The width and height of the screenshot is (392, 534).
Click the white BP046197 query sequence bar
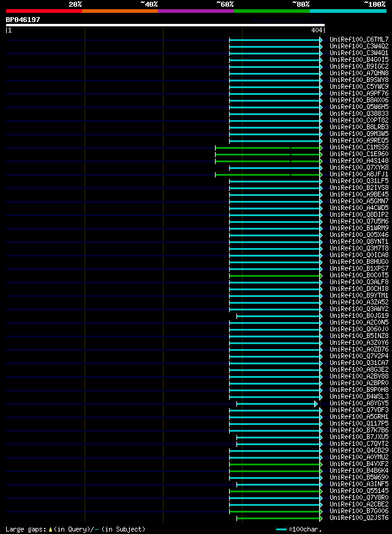click(x=165, y=25)
